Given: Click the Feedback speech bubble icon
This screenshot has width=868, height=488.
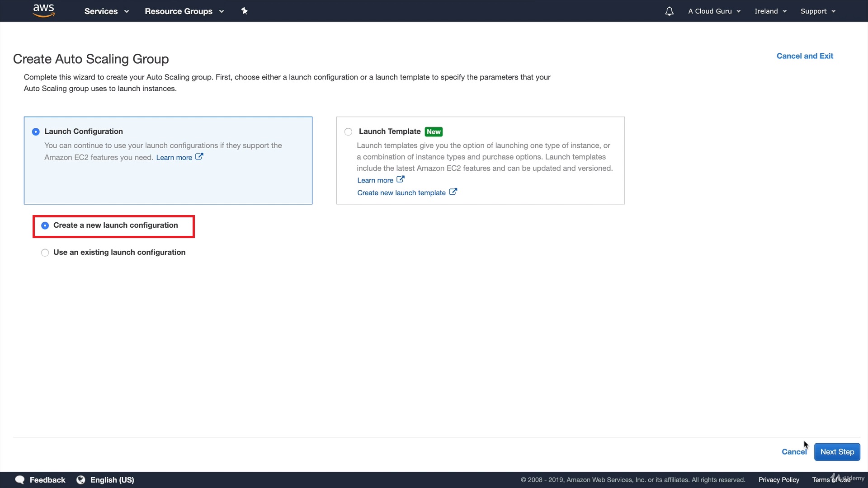Looking at the screenshot, I should tap(20, 480).
